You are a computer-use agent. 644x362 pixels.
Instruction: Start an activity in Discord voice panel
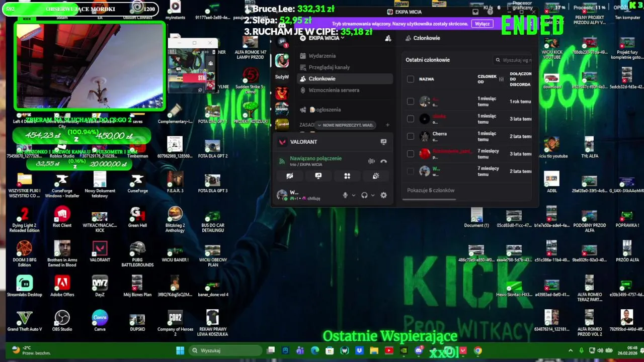(x=347, y=176)
